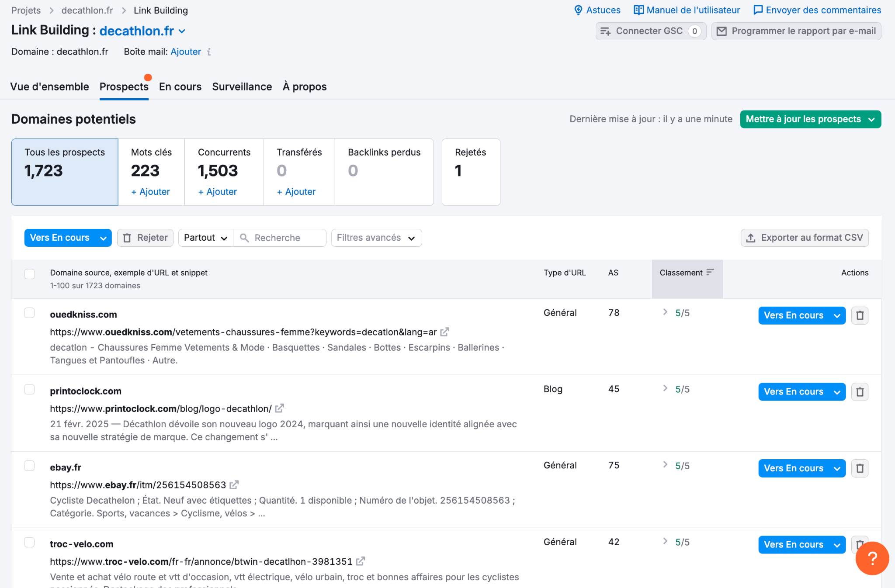
Task: Open the À propos tab
Action: coord(305,86)
